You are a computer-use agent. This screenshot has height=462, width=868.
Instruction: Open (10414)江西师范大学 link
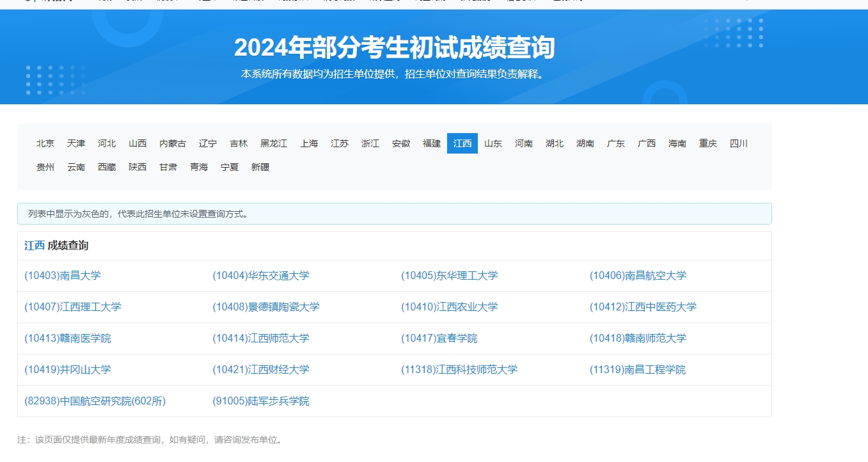[261, 339]
